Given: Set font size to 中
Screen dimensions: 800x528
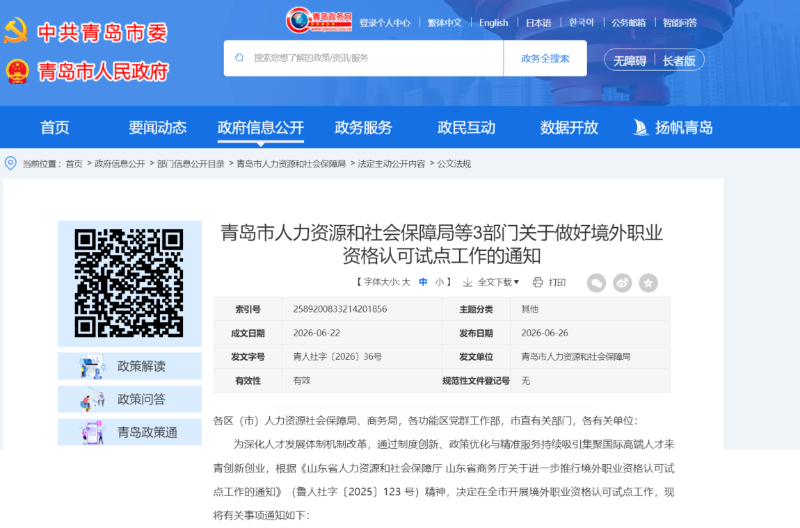Looking at the screenshot, I should [423, 282].
